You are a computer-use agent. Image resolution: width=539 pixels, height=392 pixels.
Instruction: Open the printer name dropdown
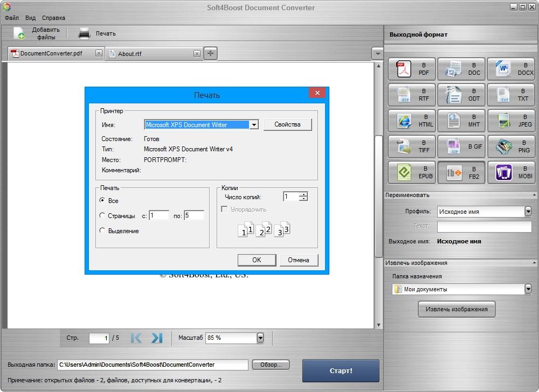(254, 124)
